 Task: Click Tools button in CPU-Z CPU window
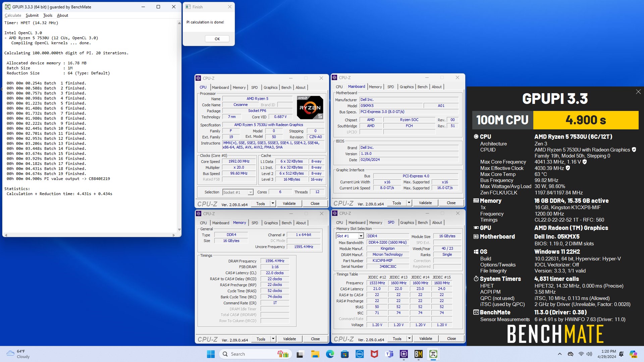(261, 203)
